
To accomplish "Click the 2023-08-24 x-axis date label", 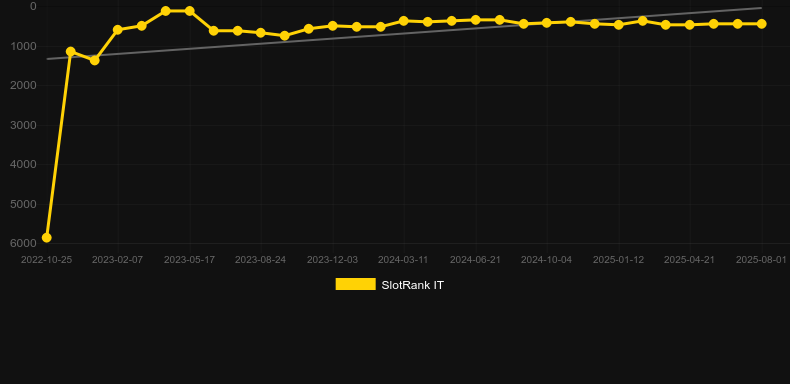I will point(260,260).
